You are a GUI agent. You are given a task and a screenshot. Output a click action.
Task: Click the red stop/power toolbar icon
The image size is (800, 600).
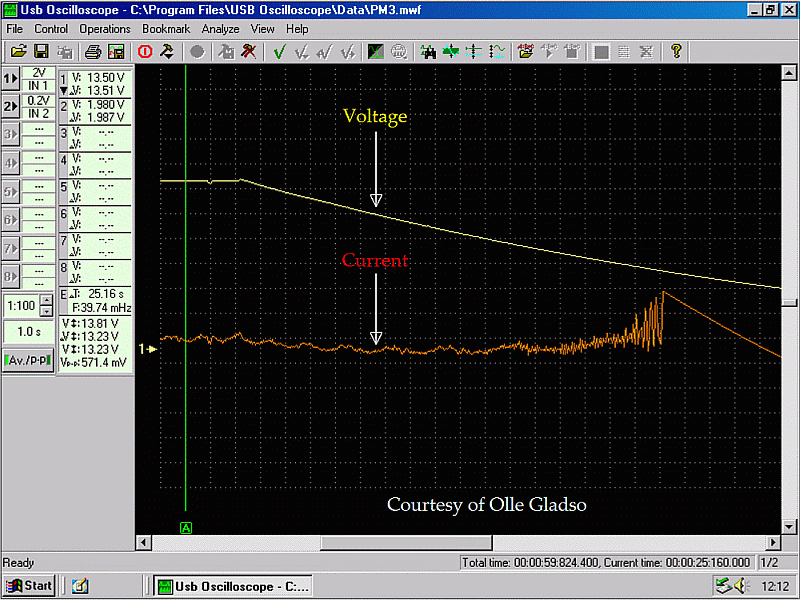click(145, 52)
